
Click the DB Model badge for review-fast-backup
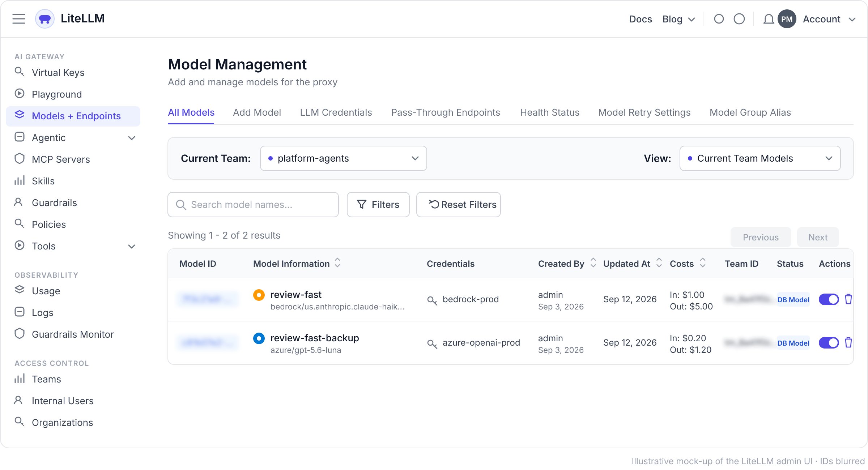click(x=793, y=343)
